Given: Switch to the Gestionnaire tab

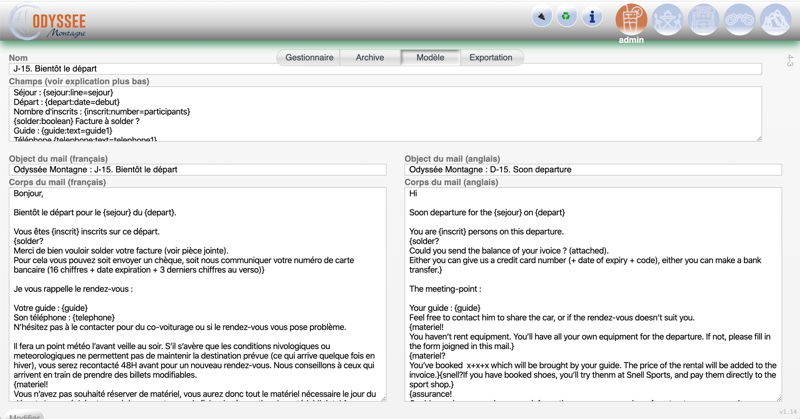Looking at the screenshot, I should pos(309,58).
